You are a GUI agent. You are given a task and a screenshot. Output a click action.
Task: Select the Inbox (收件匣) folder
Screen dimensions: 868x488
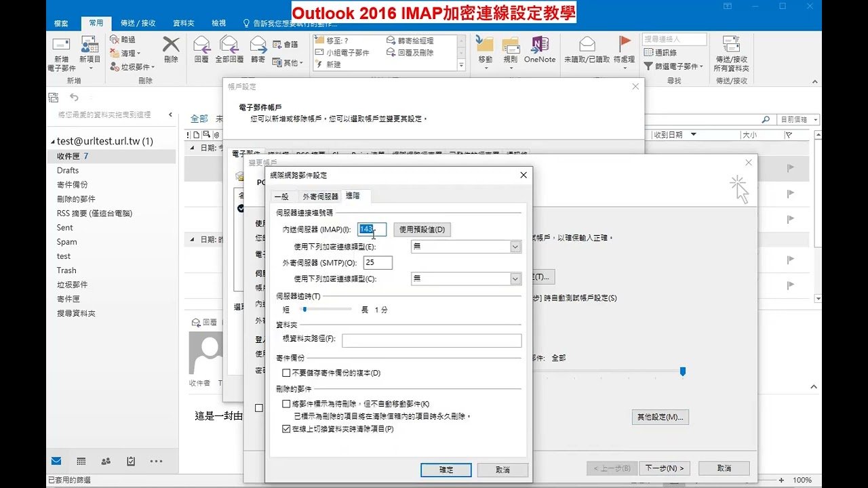click(112, 157)
